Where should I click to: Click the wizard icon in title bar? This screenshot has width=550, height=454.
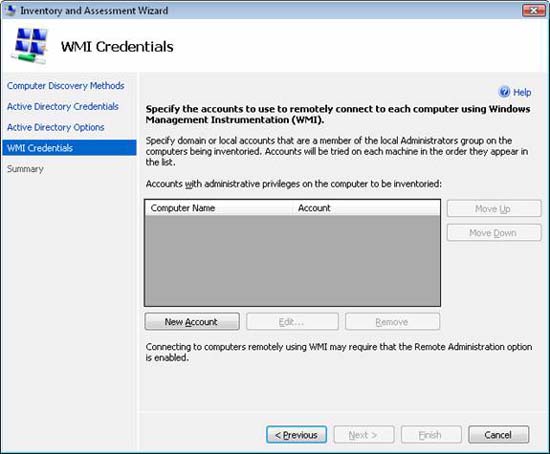click(10, 10)
